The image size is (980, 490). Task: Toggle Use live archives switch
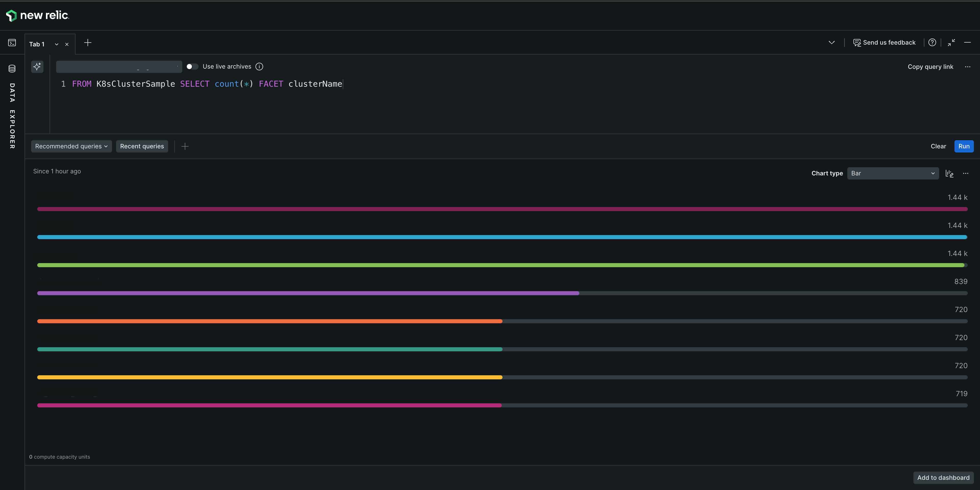click(192, 67)
